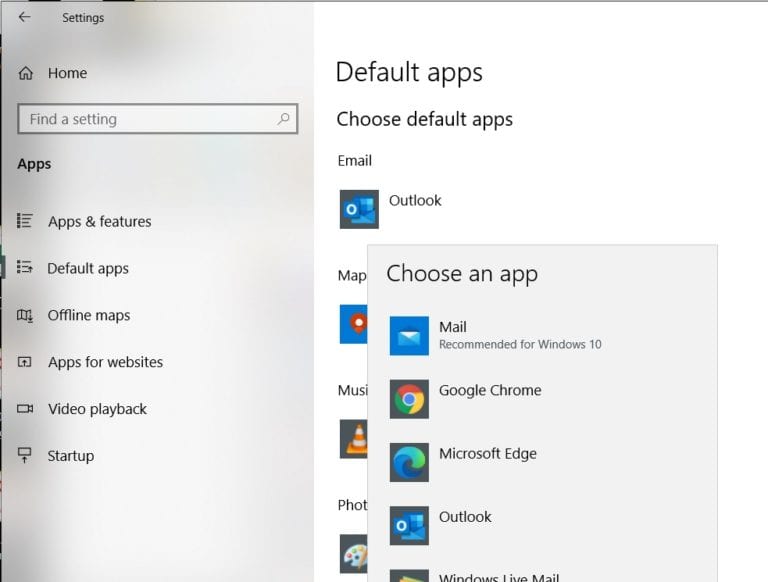Click the Maps default app icon
768x582 pixels.
point(353,324)
